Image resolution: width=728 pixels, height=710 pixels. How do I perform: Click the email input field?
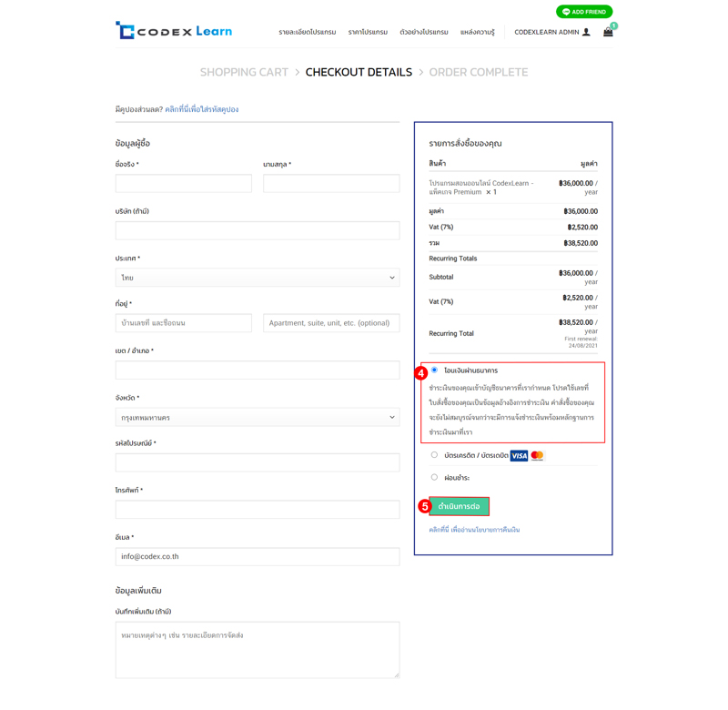(258, 556)
